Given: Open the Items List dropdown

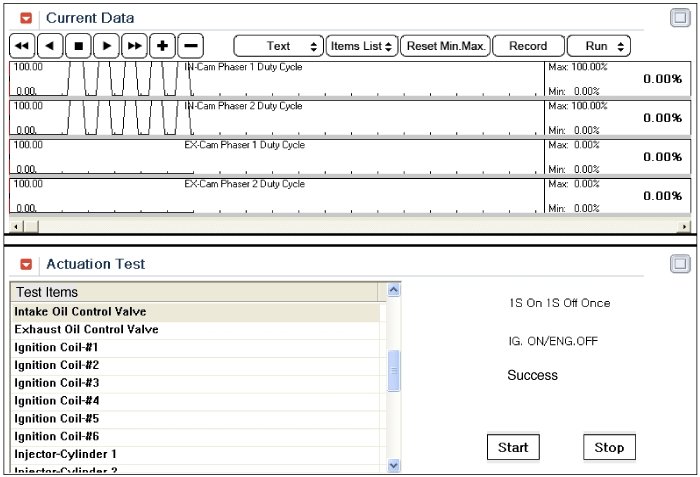Looking at the screenshot, I should coord(361,46).
